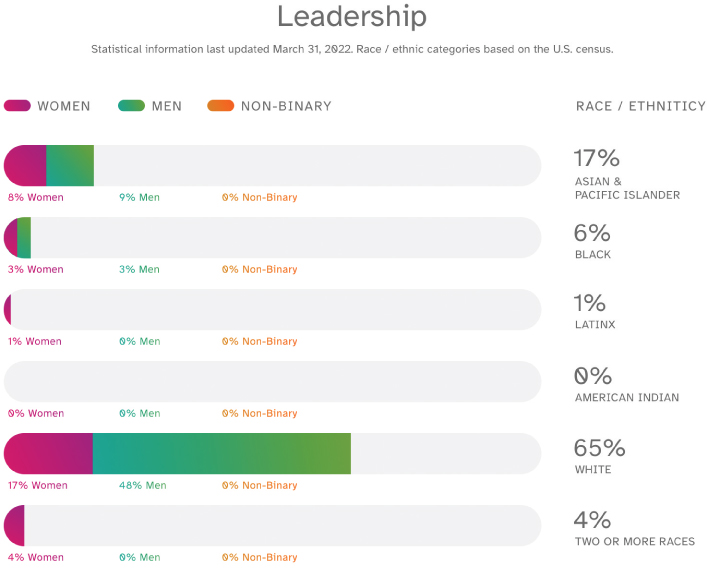Screen dimensions: 710x568
Task: Click the women segment of the Black bar
Action: 11,237
